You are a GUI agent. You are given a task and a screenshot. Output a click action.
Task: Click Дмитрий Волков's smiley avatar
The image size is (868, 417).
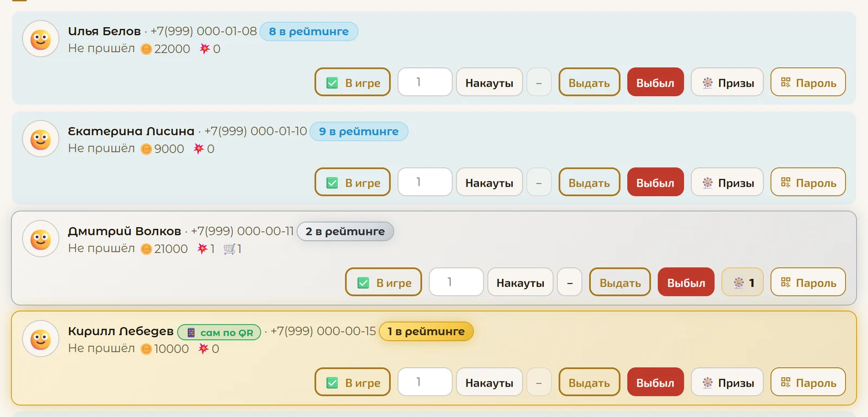pos(41,239)
